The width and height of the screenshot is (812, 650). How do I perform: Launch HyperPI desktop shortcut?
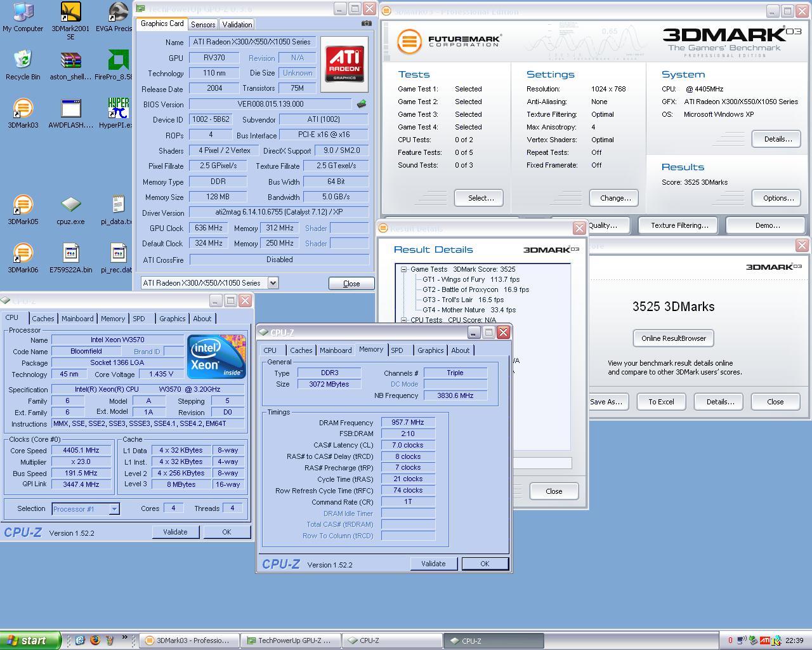point(116,113)
